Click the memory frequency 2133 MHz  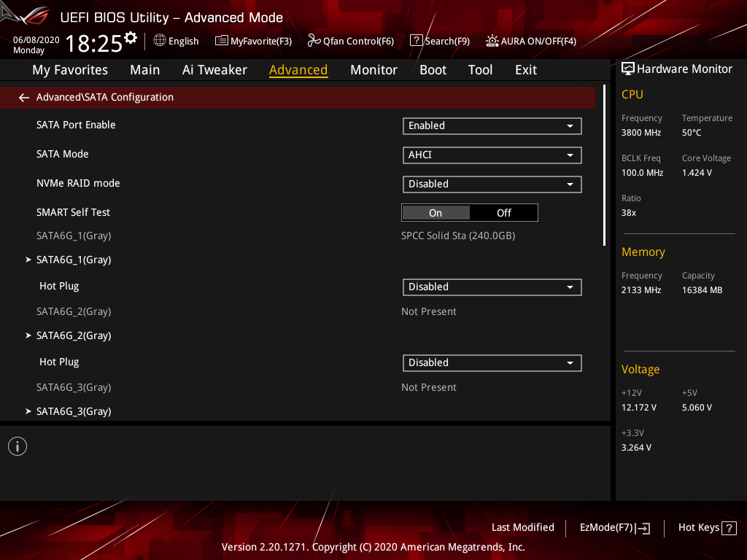(640, 290)
